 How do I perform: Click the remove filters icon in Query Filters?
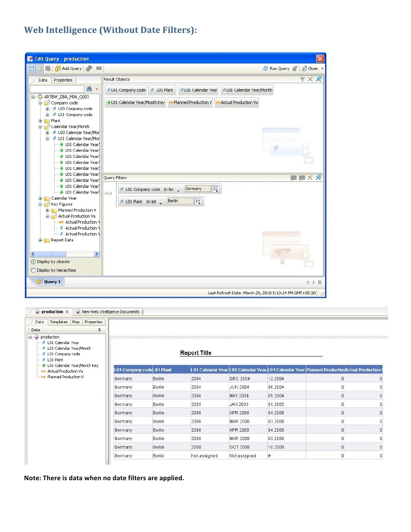pyautogui.click(x=310, y=177)
